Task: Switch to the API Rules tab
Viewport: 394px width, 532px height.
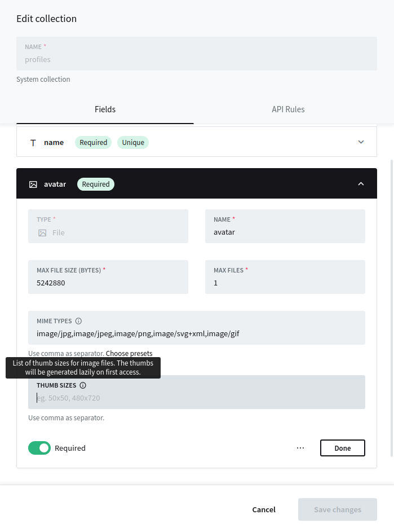Action: [x=288, y=109]
